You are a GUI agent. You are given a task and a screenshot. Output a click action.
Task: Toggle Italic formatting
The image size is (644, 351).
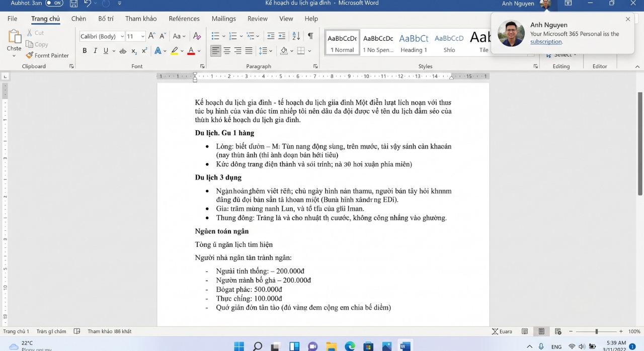point(95,51)
